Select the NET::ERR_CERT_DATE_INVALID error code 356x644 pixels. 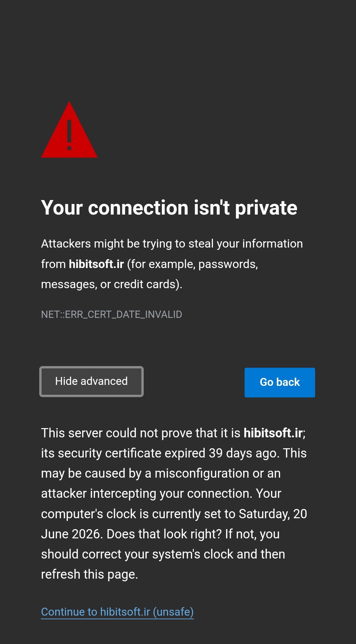pyautogui.click(x=111, y=314)
